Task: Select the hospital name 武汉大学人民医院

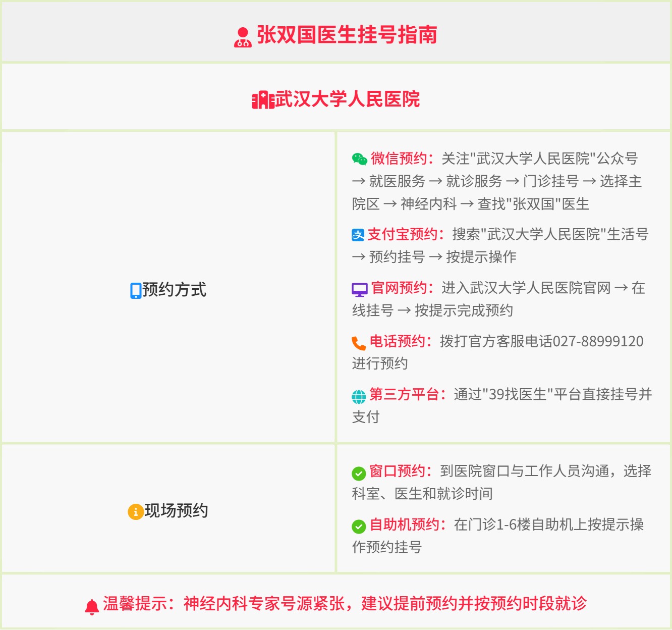Action: point(348,99)
